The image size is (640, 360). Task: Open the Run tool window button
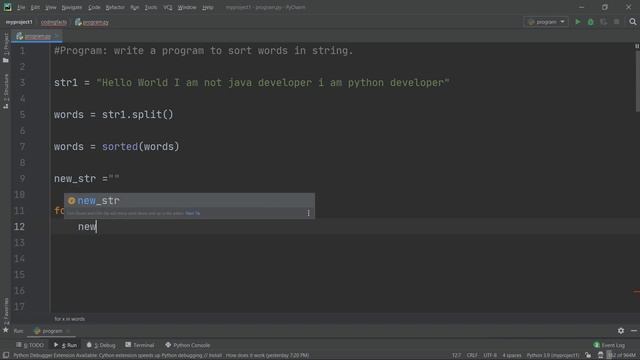coord(65,345)
